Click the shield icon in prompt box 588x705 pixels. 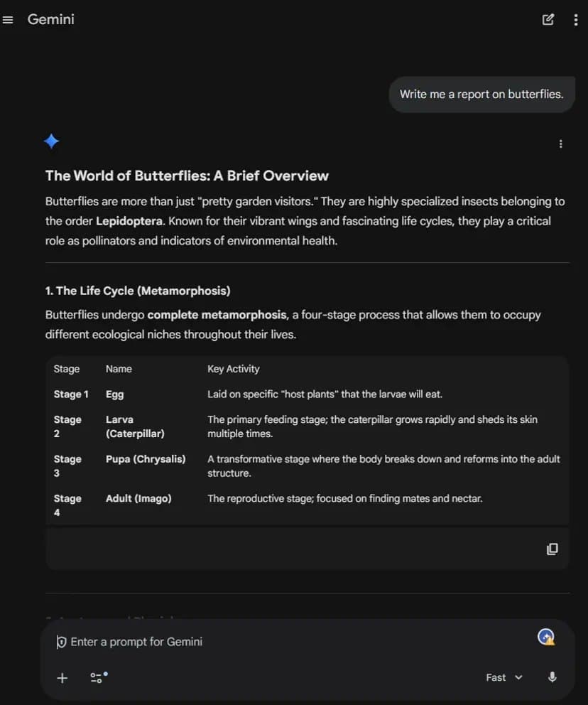pos(61,642)
